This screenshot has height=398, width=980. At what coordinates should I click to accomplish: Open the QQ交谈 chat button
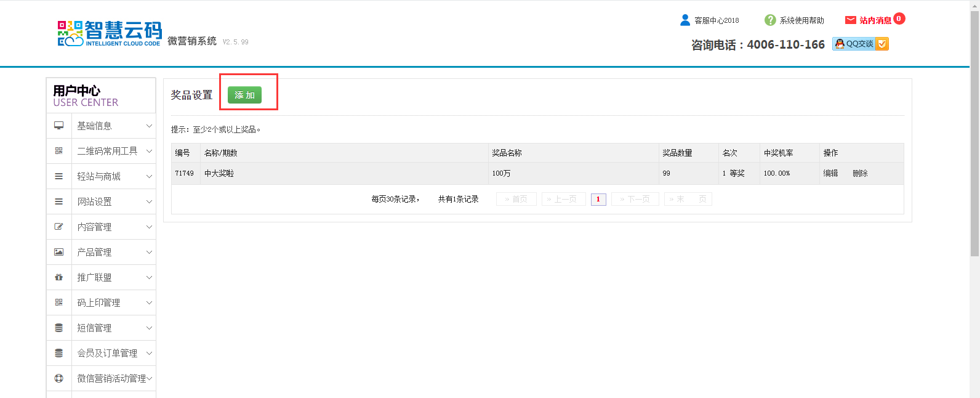[x=860, y=44]
